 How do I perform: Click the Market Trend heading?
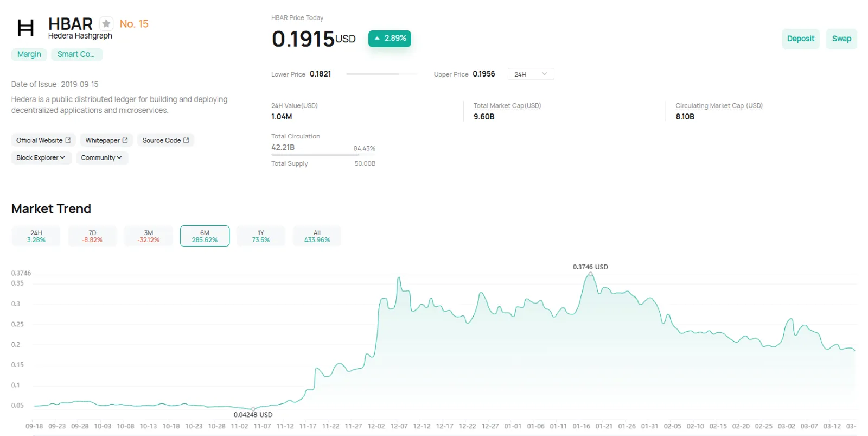51,209
